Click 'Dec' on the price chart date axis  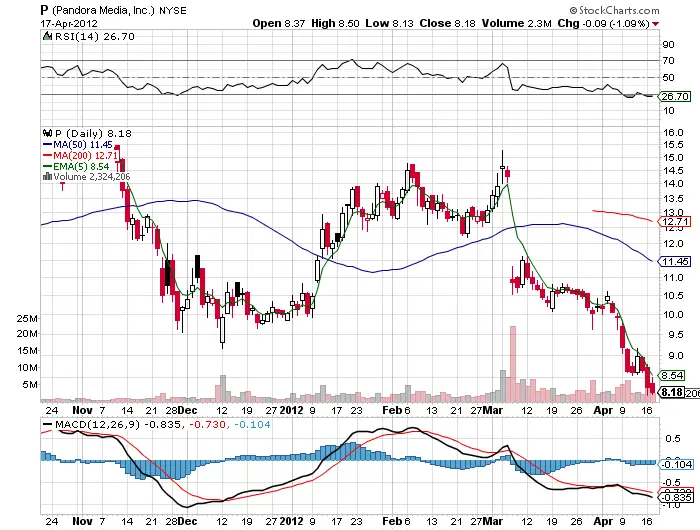tap(188, 410)
